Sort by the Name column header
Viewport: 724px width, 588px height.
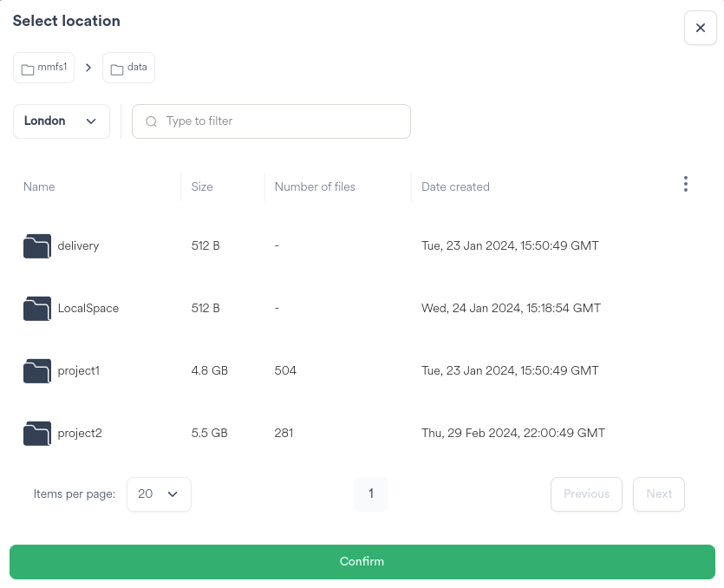point(39,186)
